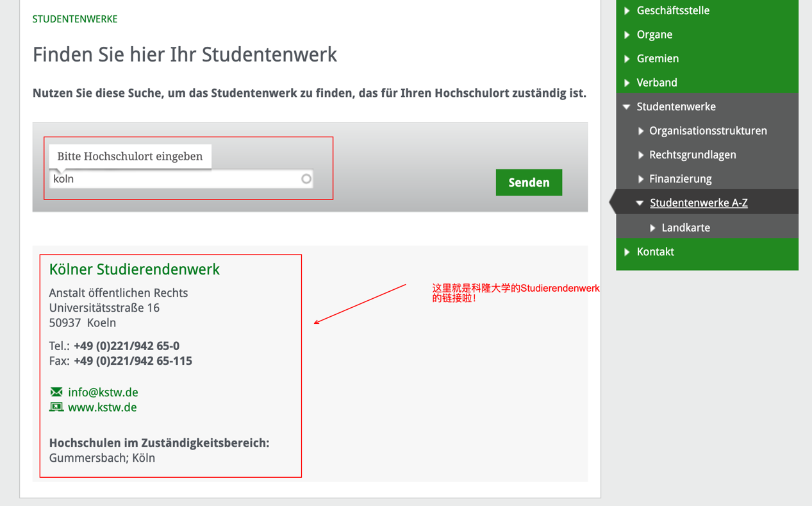Open the Kontakt menu item
This screenshot has height=506, width=812.
[x=655, y=252]
